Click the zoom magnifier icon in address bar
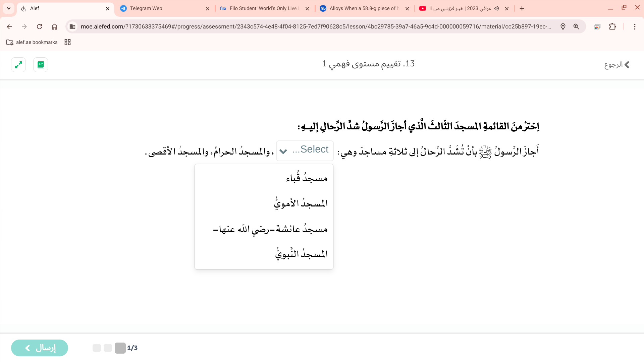The height and width of the screenshot is (362, 644). [x=576, y=26]
